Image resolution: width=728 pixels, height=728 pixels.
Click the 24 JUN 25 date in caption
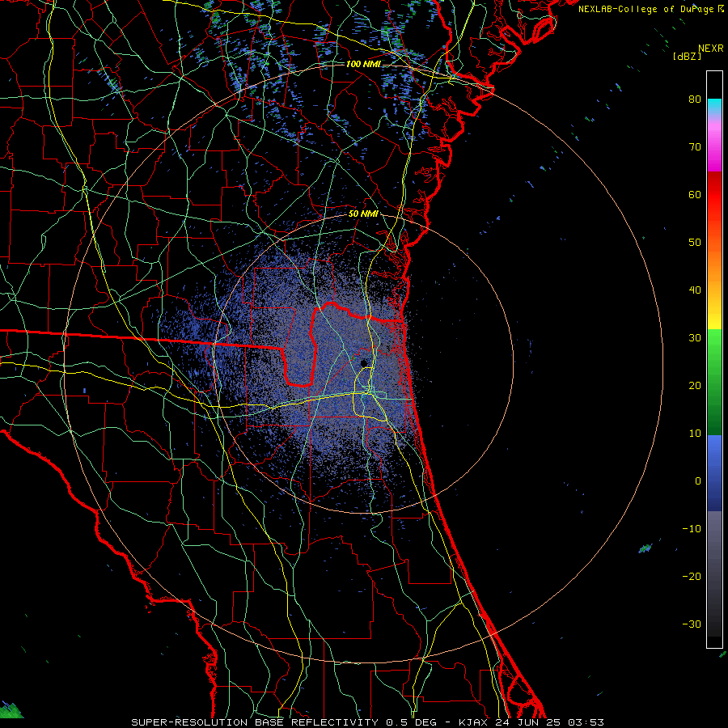coord(529,722)
